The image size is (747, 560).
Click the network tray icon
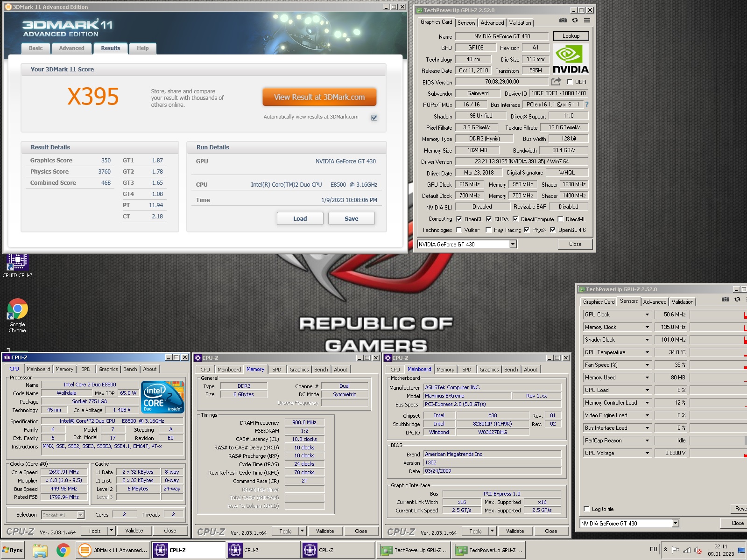(687, 550)
